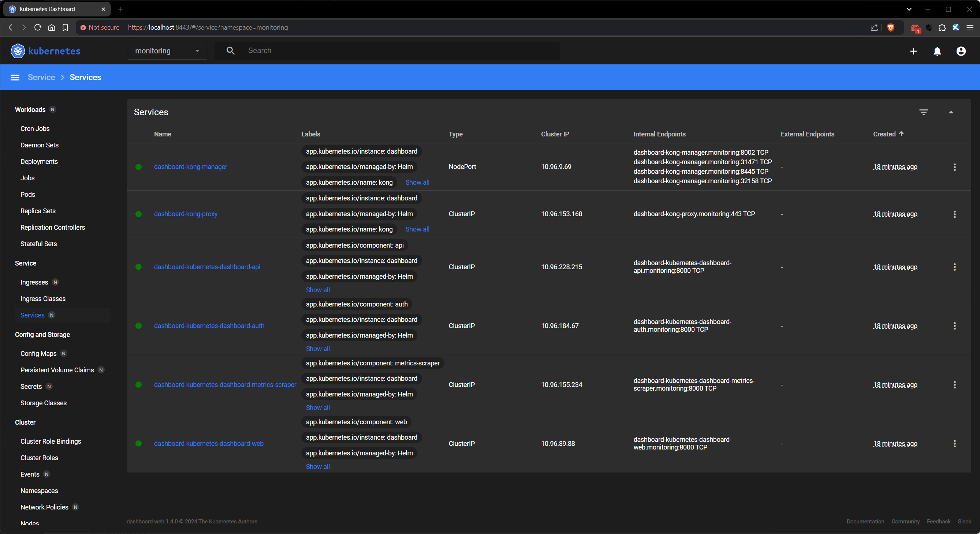Go to browser home page
This screenshot has width=980, height=534.
click(51, 27)
